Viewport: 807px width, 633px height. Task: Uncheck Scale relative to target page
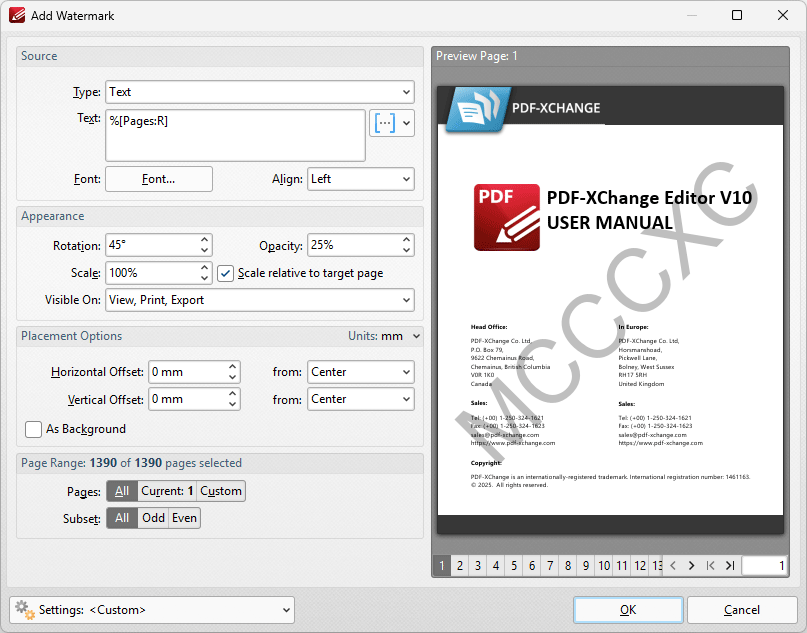coord(225,273)
